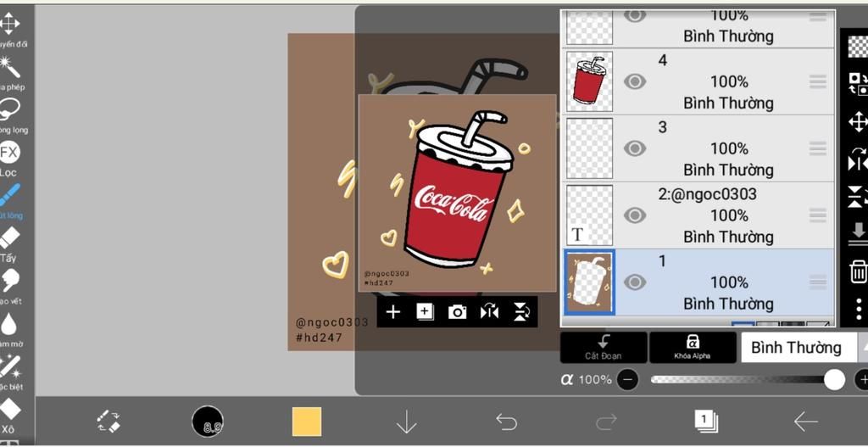
Task: Increase alpha with plus button
Action: (862, 380)
